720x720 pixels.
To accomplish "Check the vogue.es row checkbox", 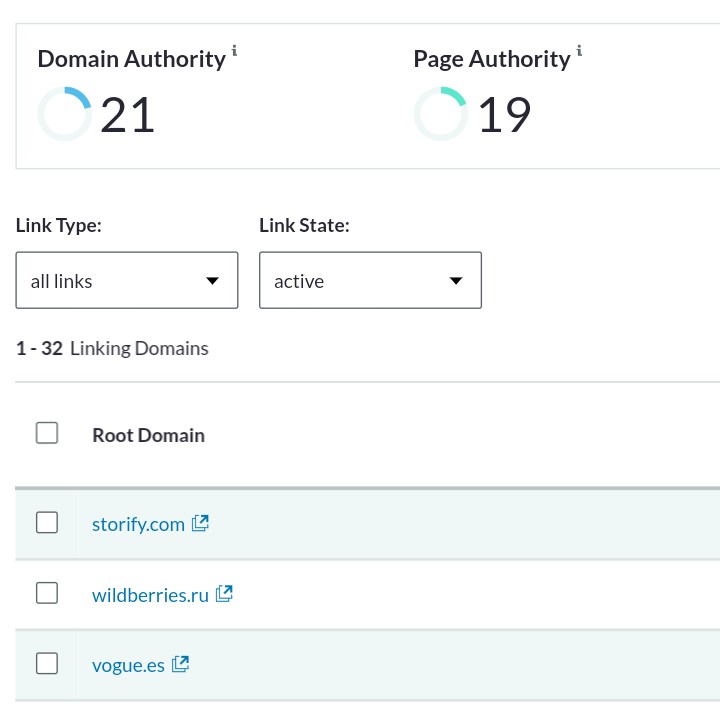I will pyautogui.click(x=47, y=664).
